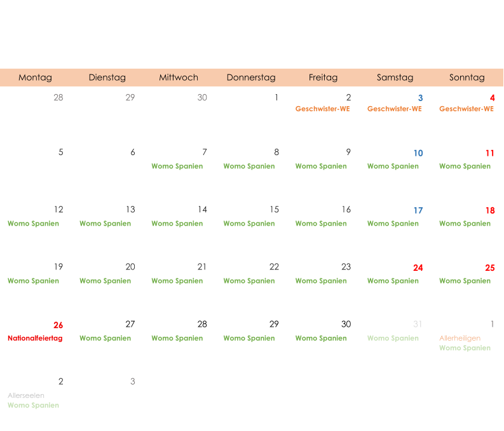The width and height of the screenshot is (504, 431).
Task: Select Womo Spanien on Sunday 18
Action: coord(465,223)
